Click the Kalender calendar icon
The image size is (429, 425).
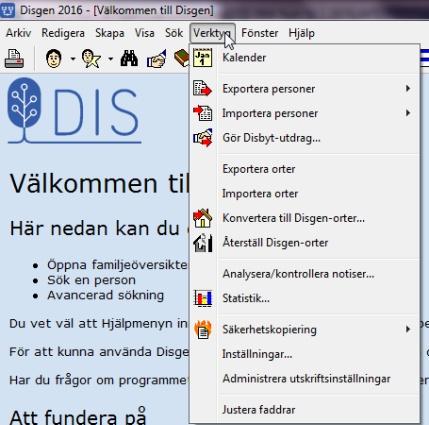203,58
